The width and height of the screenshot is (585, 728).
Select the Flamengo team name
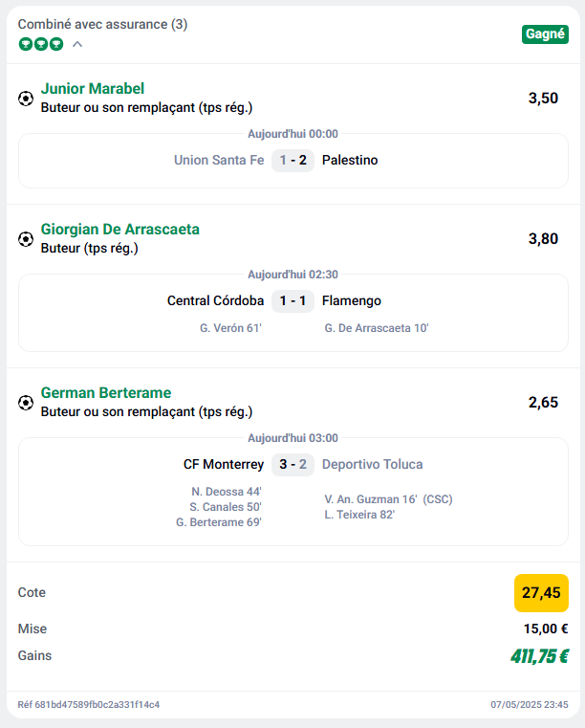click(352, 300)
